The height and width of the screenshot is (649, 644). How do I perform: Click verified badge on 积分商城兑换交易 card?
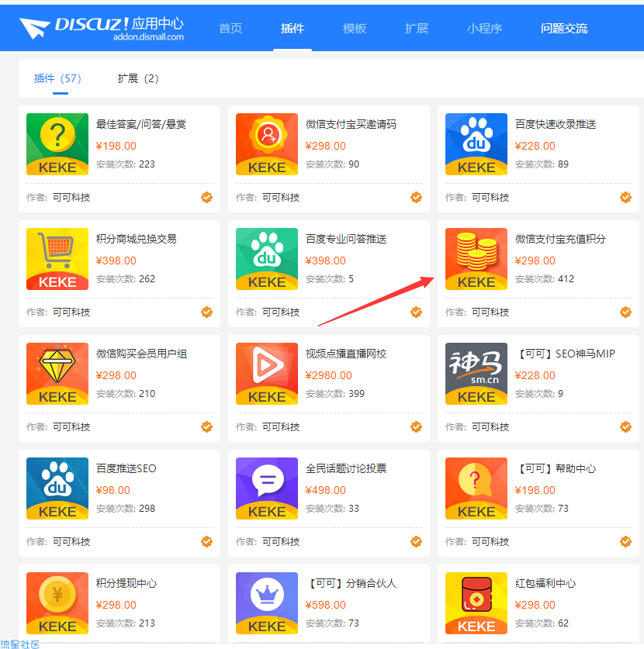coord(206,312)
